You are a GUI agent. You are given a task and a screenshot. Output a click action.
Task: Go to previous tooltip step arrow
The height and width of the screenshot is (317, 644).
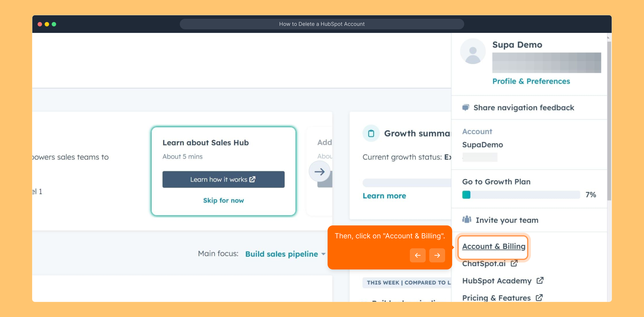coord(417,255)
